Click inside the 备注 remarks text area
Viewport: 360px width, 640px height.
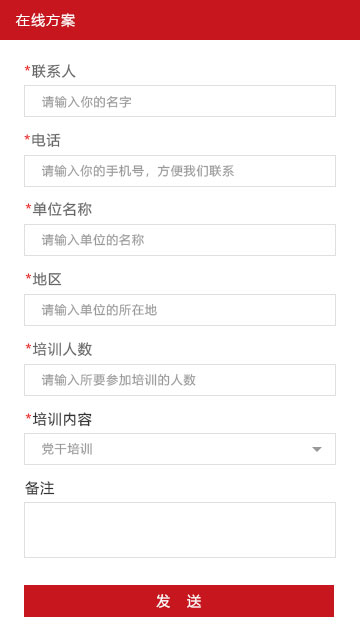(x=180, y=530)
